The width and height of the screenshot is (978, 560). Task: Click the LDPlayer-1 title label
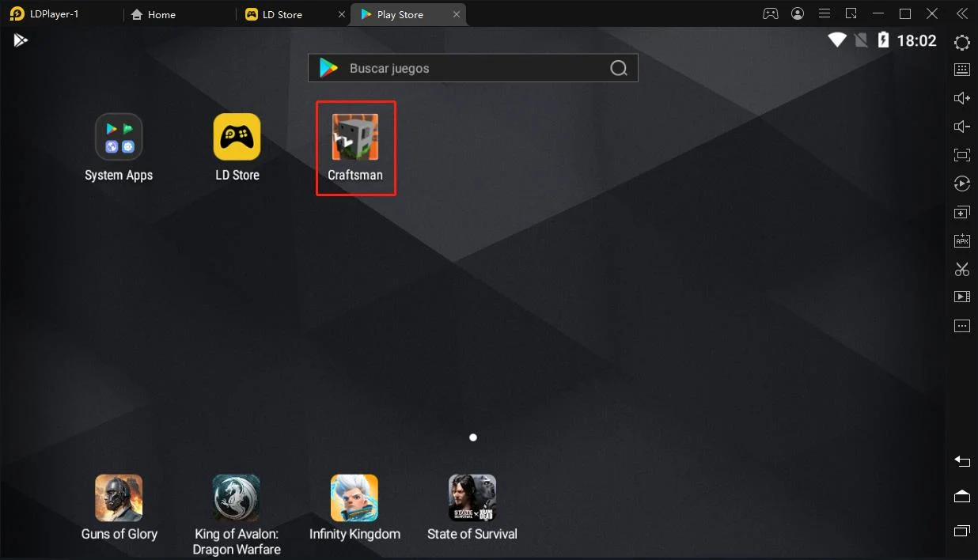[53, 14]
